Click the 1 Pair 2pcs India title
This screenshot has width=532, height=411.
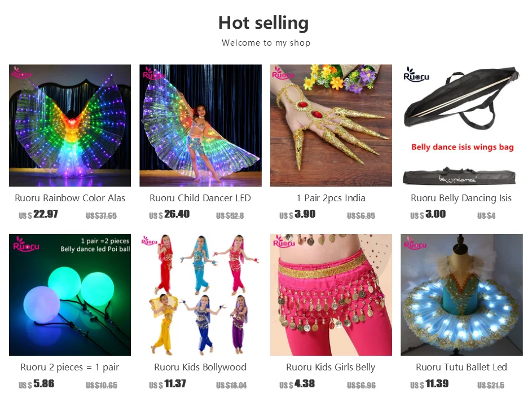coord(331,198)
